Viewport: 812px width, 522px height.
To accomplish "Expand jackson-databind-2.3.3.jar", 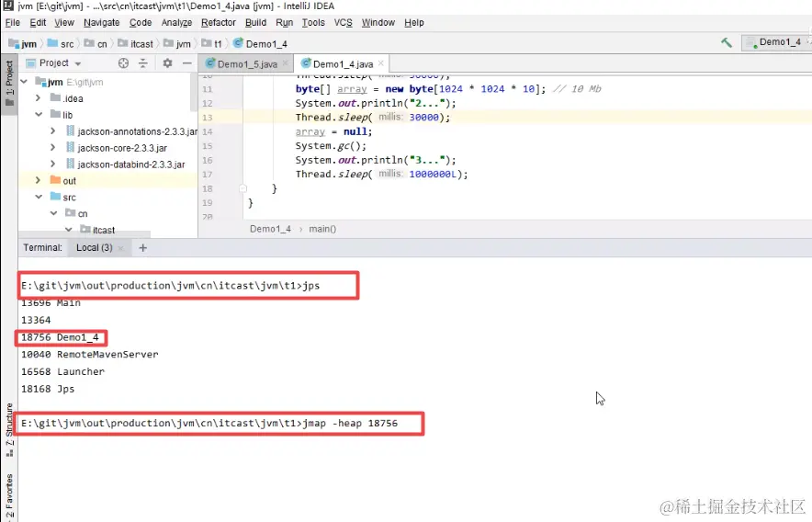I will click(x=53, y=165).
